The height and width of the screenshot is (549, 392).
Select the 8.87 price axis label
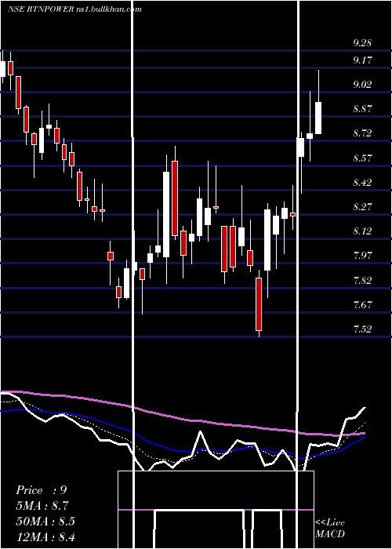click(362, 109)
